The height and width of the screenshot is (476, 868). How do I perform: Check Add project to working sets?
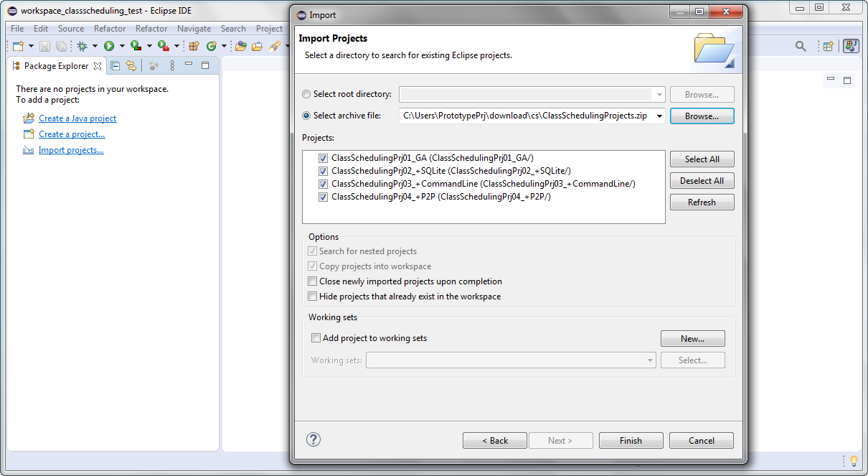[x=316, y=337]
